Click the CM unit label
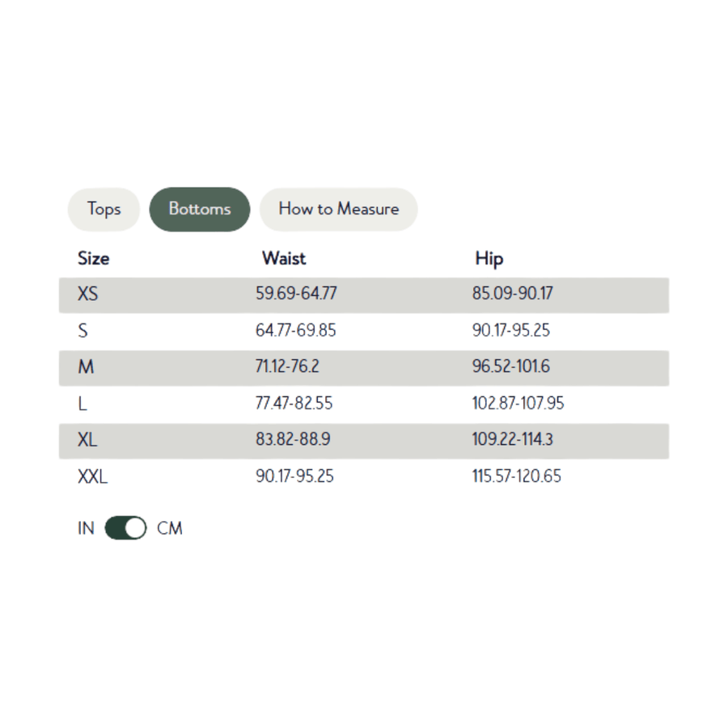Screen dimensions: 728x728 coord(170,528)
